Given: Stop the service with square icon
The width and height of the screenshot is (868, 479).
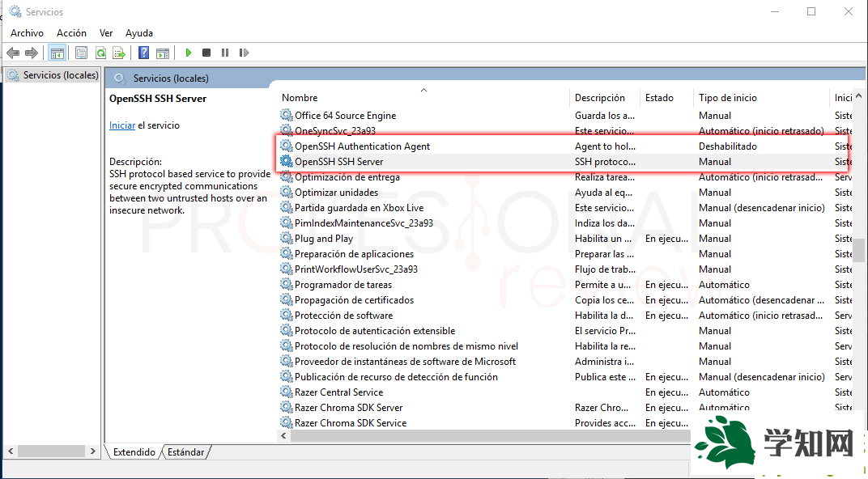Looking at the screenshot, I should (206, 53).
